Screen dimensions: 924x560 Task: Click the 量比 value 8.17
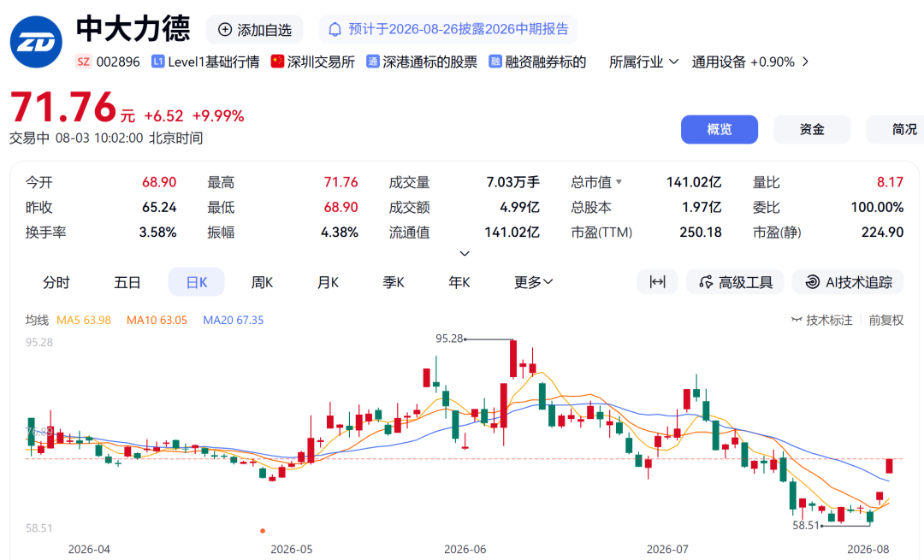890,183
